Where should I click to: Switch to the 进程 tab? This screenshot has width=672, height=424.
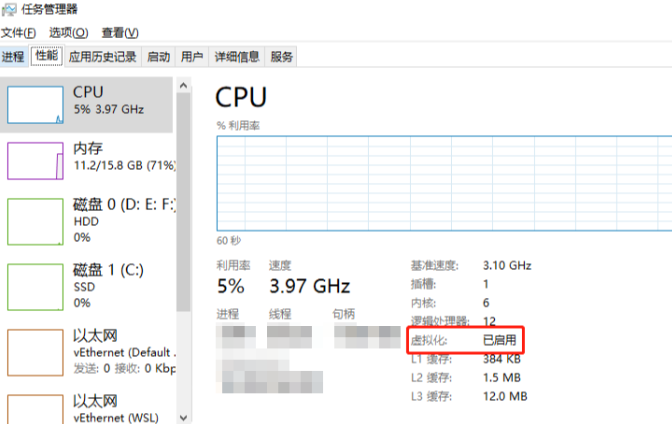coord(14,57)
